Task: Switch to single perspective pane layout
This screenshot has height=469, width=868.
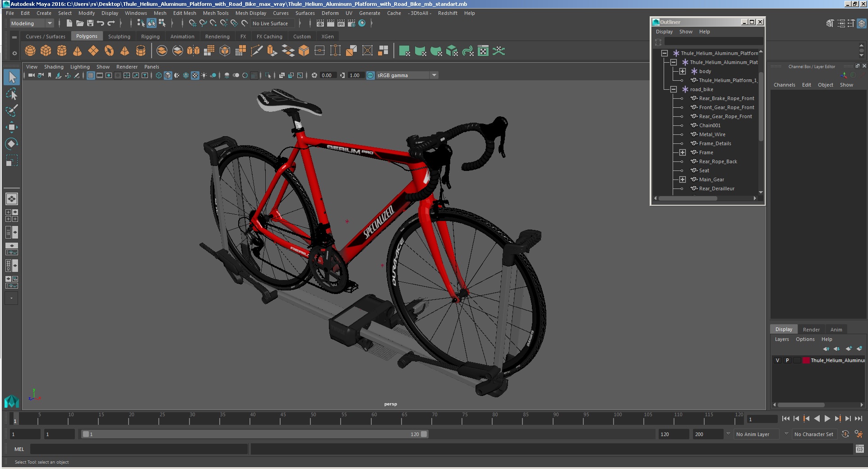Action: tap(12, 199)
